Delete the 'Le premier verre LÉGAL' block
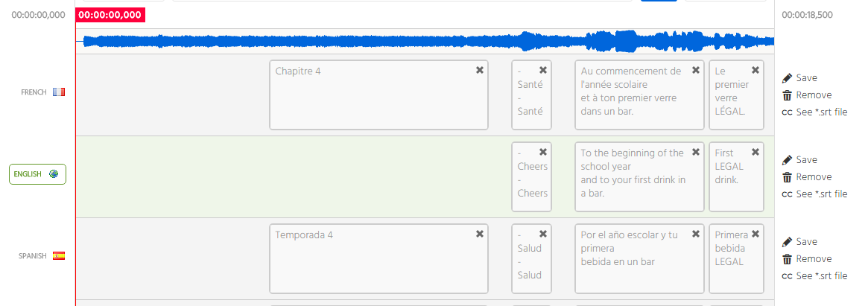 point(755,70)
